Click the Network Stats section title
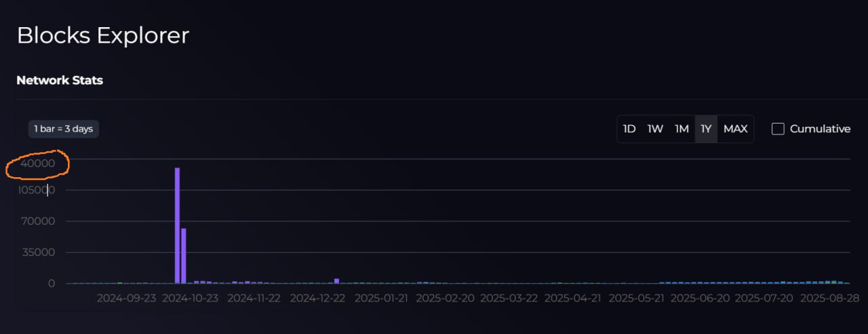868x334 pixels. pyautogui.click(x=60, y=80)
